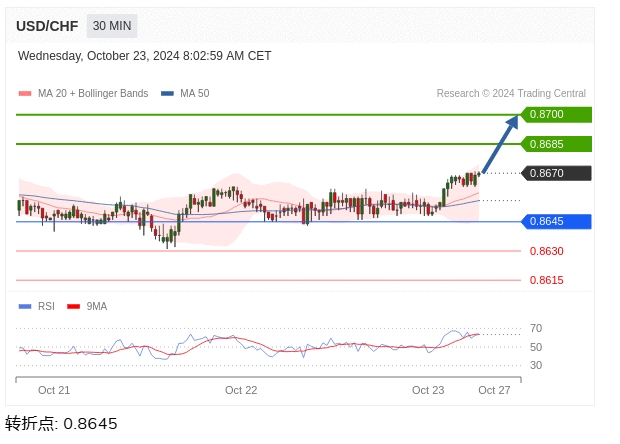Click the 'Oct 21' date axis label
The image size is (620, 444).
(x=54, y=390)
